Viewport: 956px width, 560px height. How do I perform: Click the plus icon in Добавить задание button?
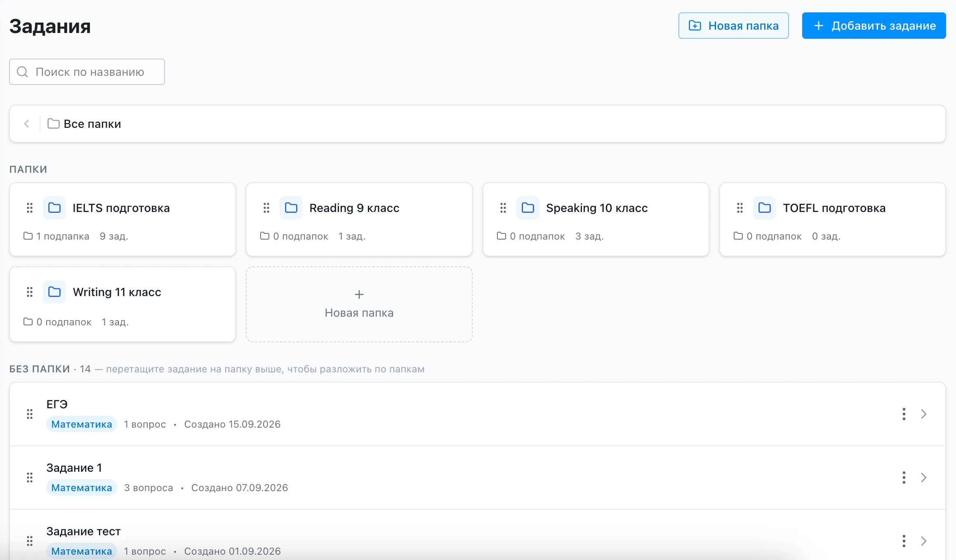[819, 26]
